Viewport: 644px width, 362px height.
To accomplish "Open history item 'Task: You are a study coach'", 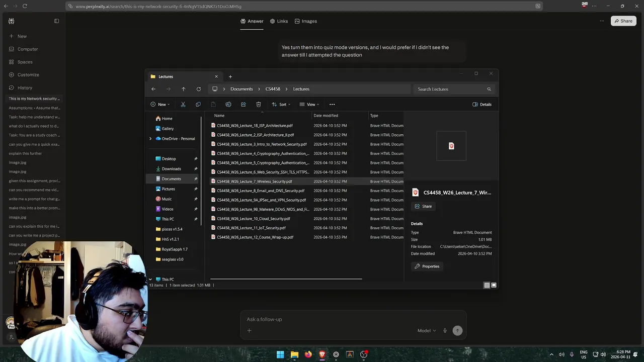I will click(34, 135).
